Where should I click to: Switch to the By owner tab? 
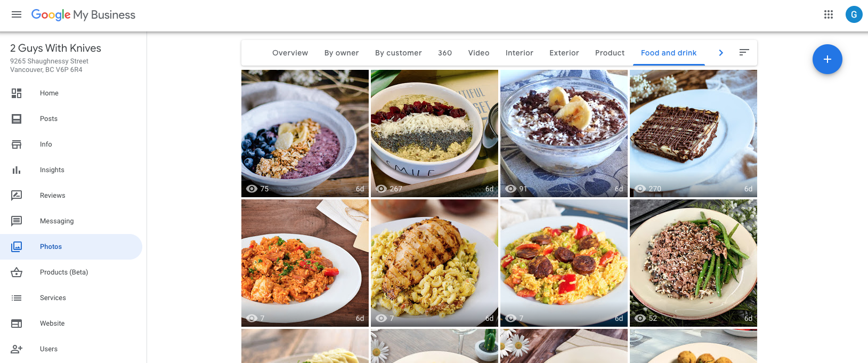pyautogui.click(x=342, y=53)
